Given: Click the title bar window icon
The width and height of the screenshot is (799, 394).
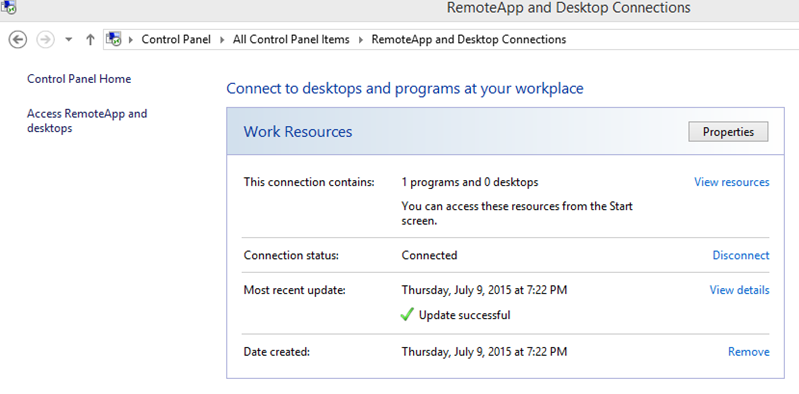Looking at the screenshot, I should 9,8.
